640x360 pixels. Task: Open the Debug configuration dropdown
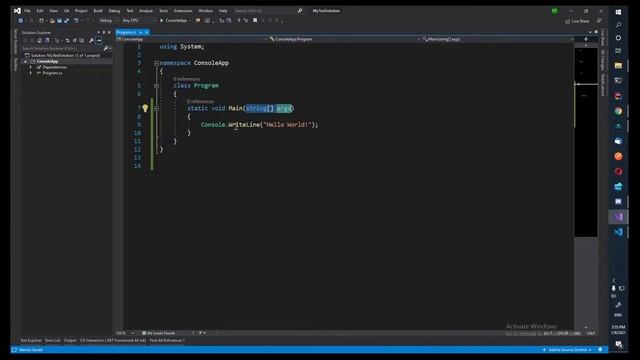108,20
